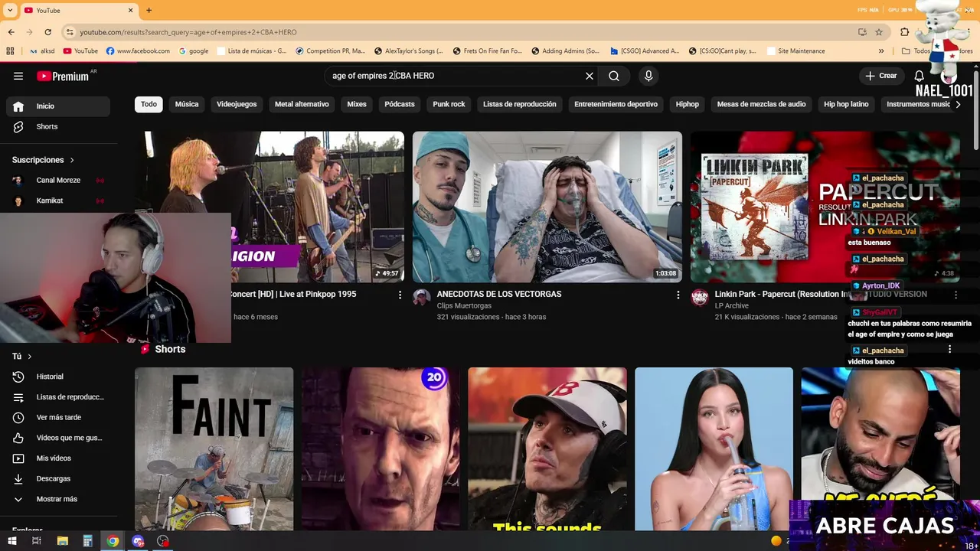Select the Mesas de mezclas de audio chip
The width and height of the screenshot is (980, 551).
[761, 104]
